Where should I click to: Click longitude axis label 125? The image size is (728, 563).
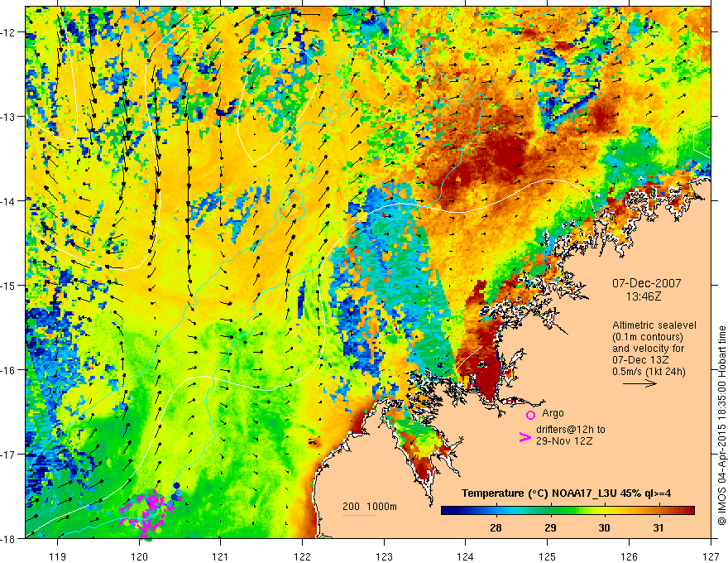(x=548, y=556)
